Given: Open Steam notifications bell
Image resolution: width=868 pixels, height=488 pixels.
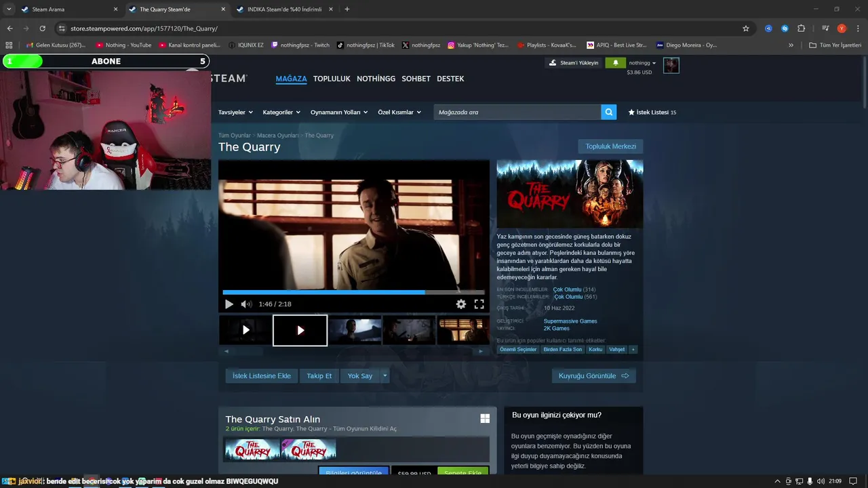Looking at the screenshot, I should pyautogui.click(x=616, y=63).
